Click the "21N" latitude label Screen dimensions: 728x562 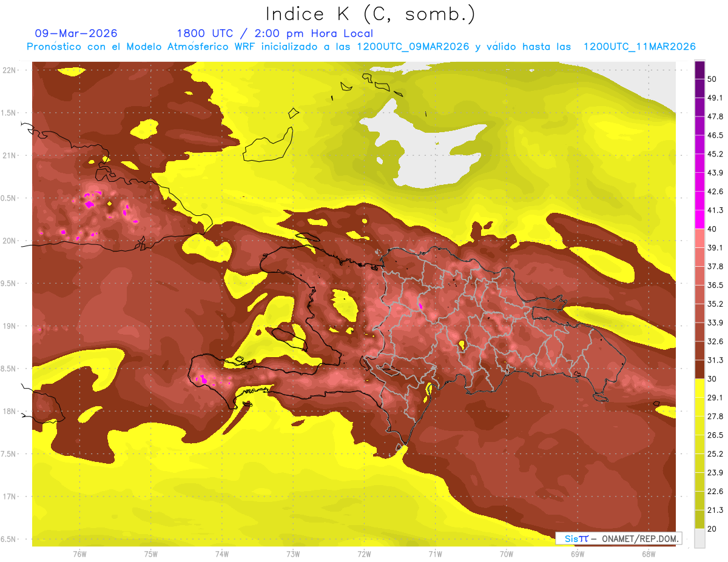10,156
